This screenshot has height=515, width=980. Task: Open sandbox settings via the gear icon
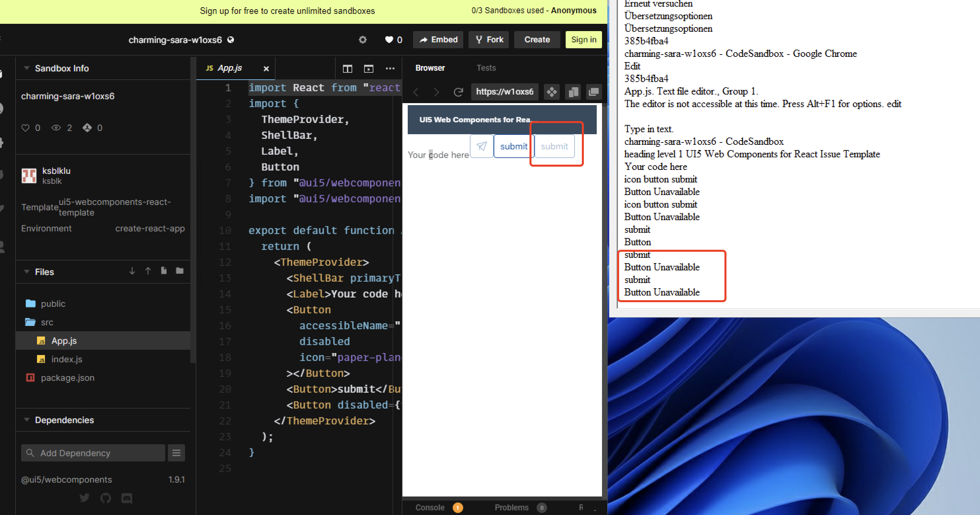[362, 40]
